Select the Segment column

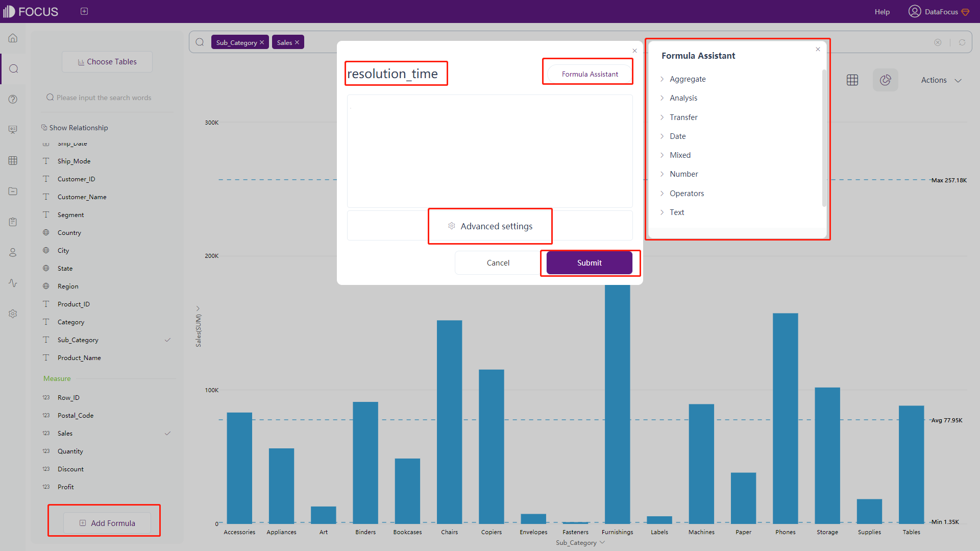point(71,215)
